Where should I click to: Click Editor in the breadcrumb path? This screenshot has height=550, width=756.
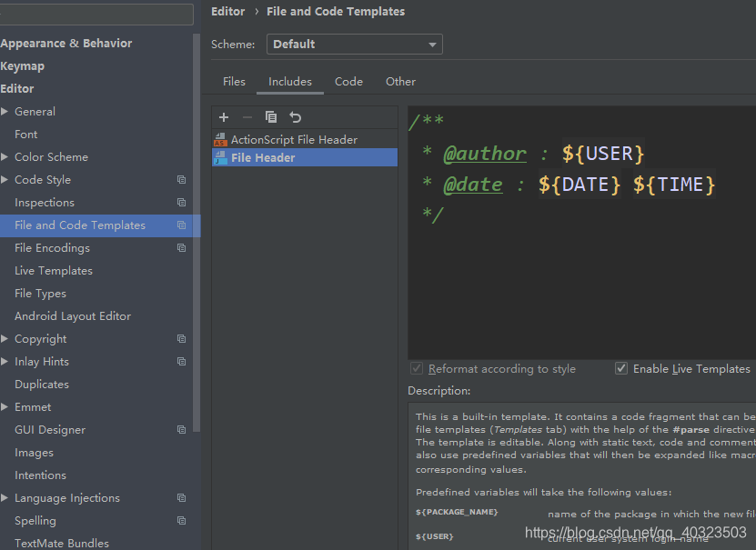228,12
